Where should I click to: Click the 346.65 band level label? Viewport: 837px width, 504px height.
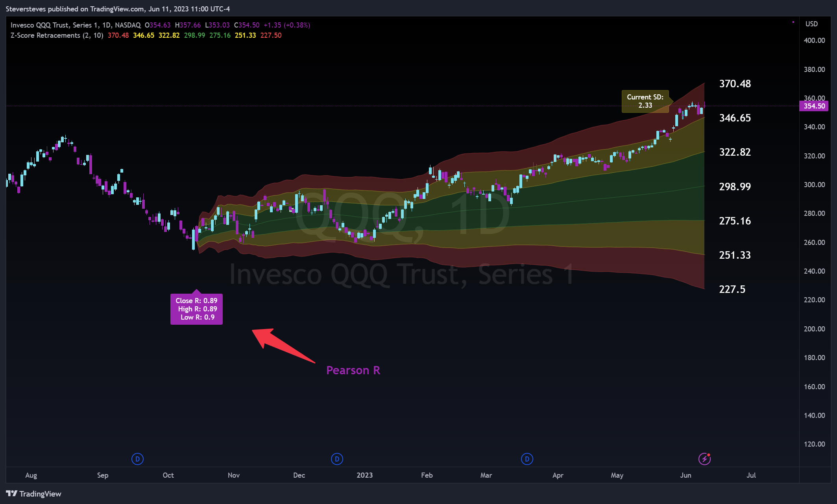click(735, 118)
